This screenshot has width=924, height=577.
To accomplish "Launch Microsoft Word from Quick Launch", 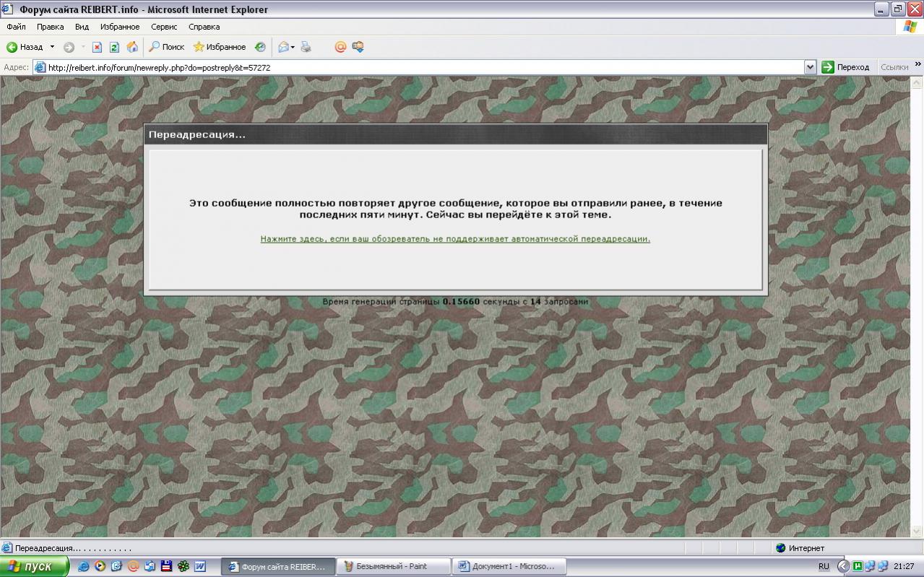I will [199, 567].
